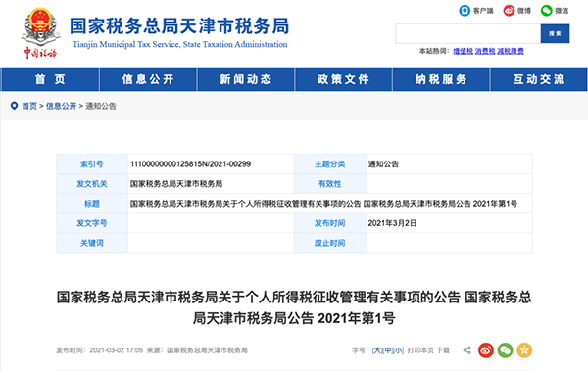Set font size to 大
This screenshot has width=588, height=371.
[377, 350]
